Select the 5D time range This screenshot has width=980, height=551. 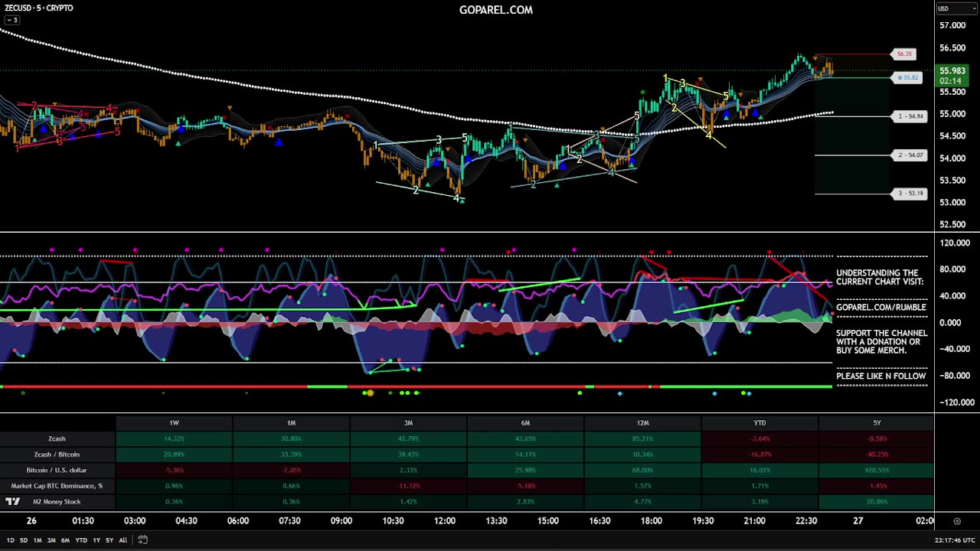(x=24, y=540)
